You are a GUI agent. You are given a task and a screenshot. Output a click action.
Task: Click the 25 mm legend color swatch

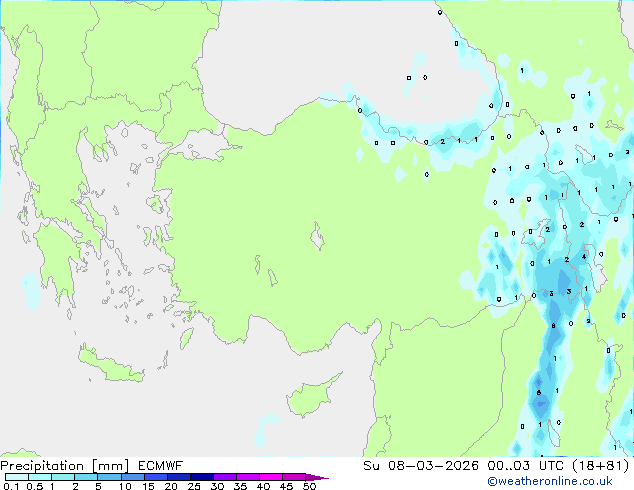[201, 477]
